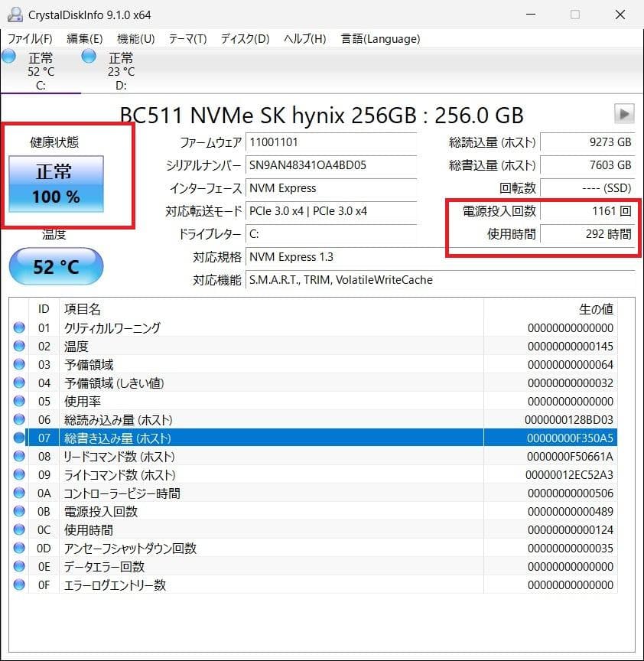Screen dimensions: 644x661
Task: Open the 機能(U) menu
Action: (135, 39)
